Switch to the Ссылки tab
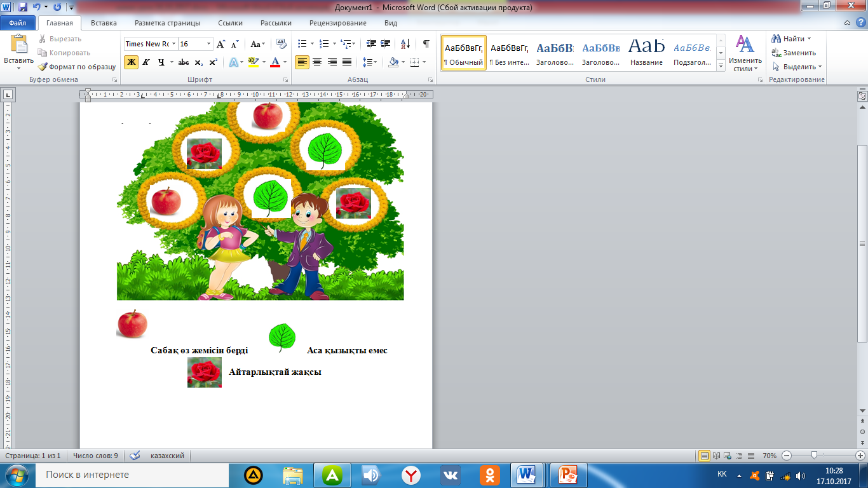Screen dimensions: 868x488 (230, 23)
